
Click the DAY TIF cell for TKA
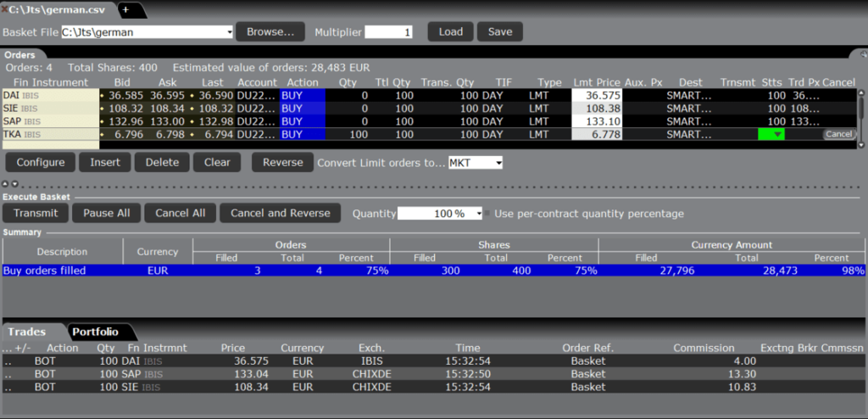click(492, 134)
